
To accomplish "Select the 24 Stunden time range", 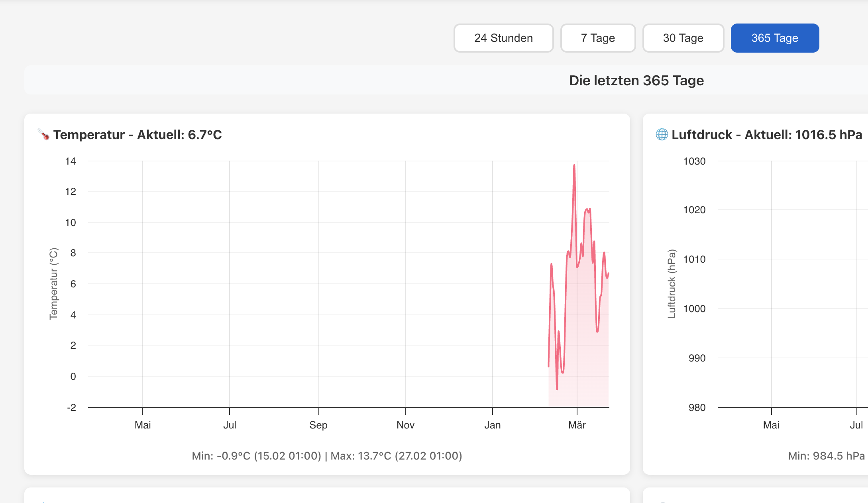I will 503,38.
